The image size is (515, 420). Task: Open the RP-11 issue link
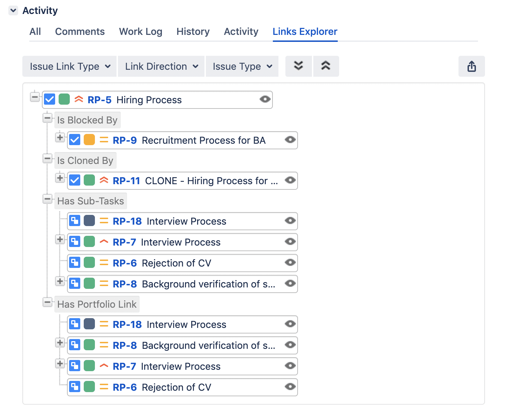click(x=126, y=181)
